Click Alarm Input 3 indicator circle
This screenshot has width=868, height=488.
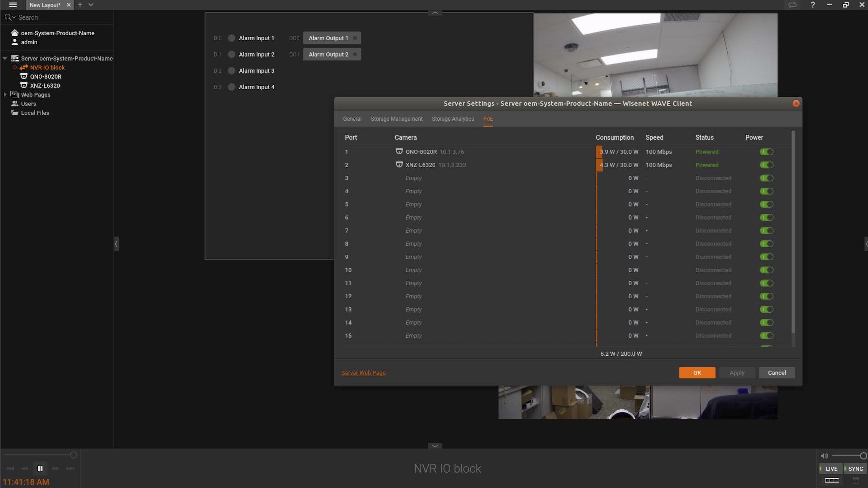(232, 71)
